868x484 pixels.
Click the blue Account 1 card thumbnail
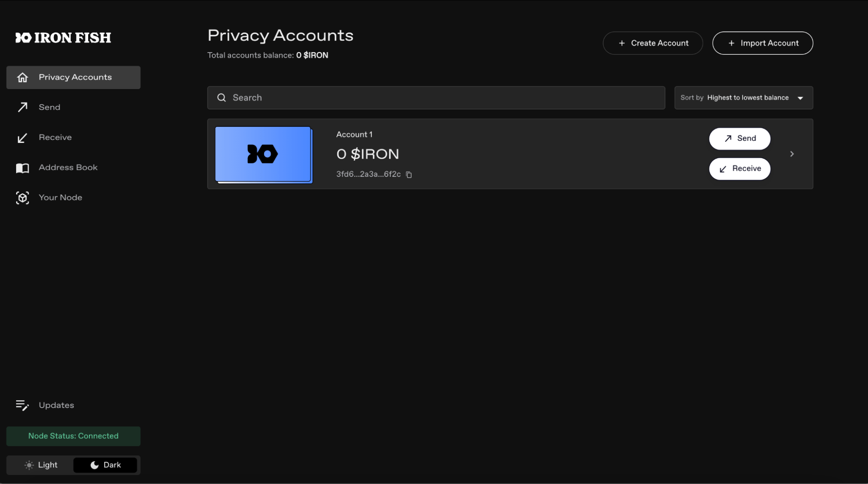click(x=263, y=154)
